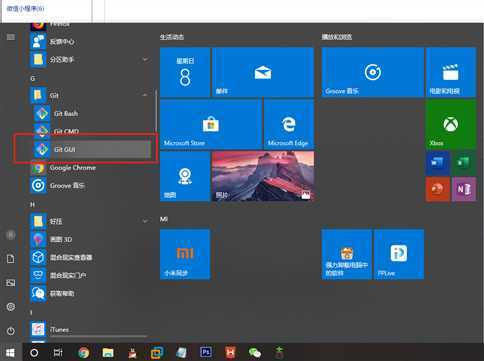Image resolution: width=484 pixels, height=361 pixels.
Task: Open the 强力卸载电脑中的软件 tile
Action: pos(347,254)
